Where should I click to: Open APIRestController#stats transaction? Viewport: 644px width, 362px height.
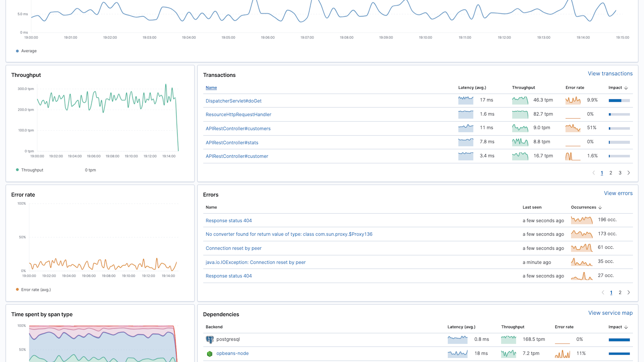(x=232, y=143)
